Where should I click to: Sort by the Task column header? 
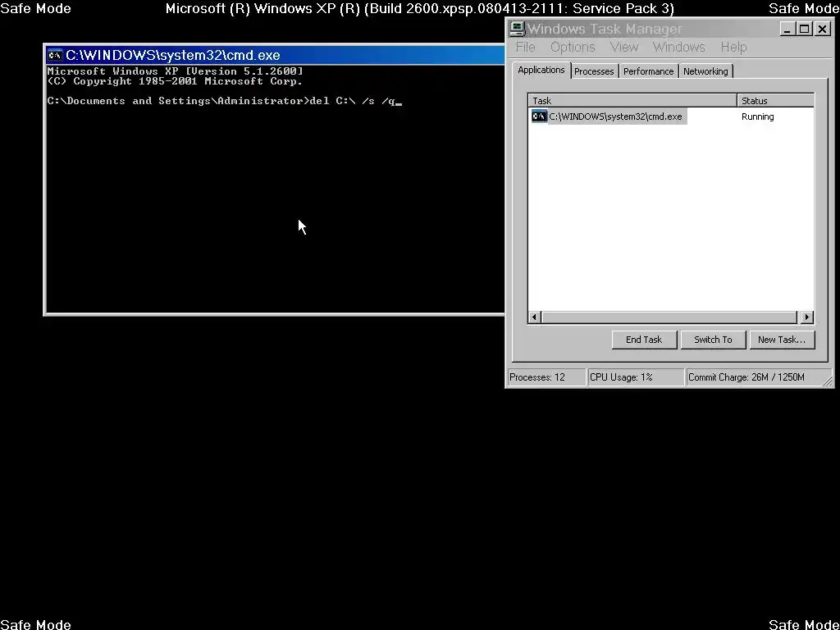632,101
